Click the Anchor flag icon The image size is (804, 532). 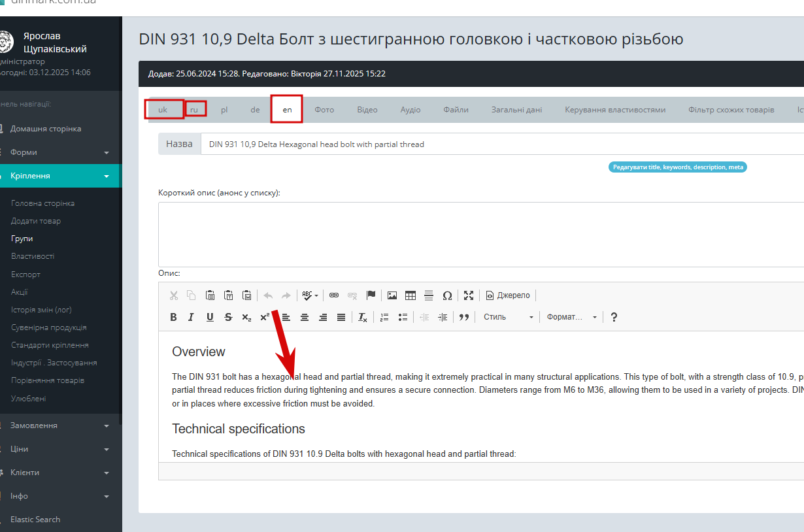(x=371, y=295)
